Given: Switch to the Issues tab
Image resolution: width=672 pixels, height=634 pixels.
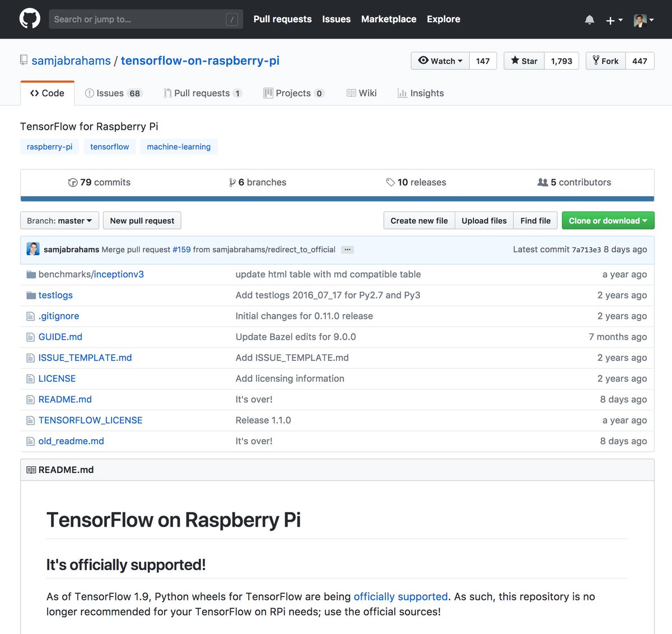Looking at the screenshot, I should [114, 93].
